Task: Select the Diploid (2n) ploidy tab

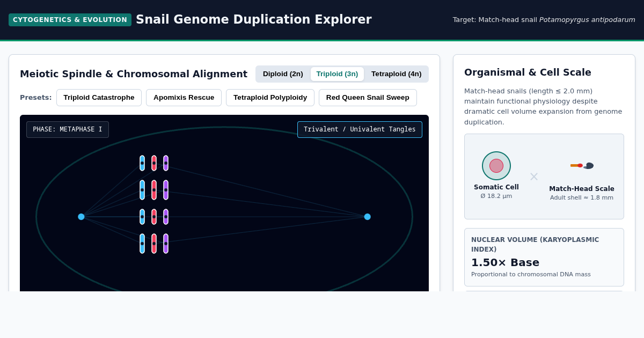Action: (x=283, y=74)
